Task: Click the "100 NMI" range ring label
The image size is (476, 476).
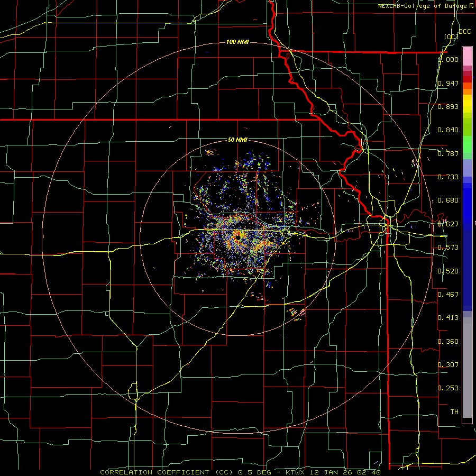Action: pyautogui.click(x=237, y=42)
